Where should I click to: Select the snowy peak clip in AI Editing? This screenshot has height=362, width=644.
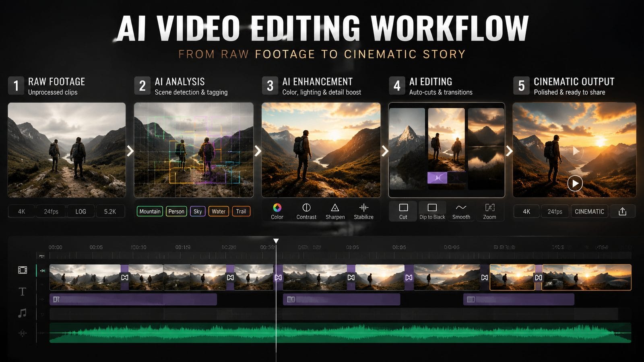point(407,149)
